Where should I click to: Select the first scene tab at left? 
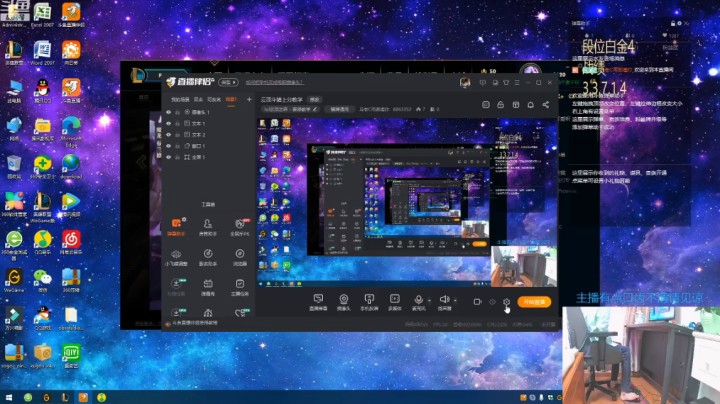point(180,99)
